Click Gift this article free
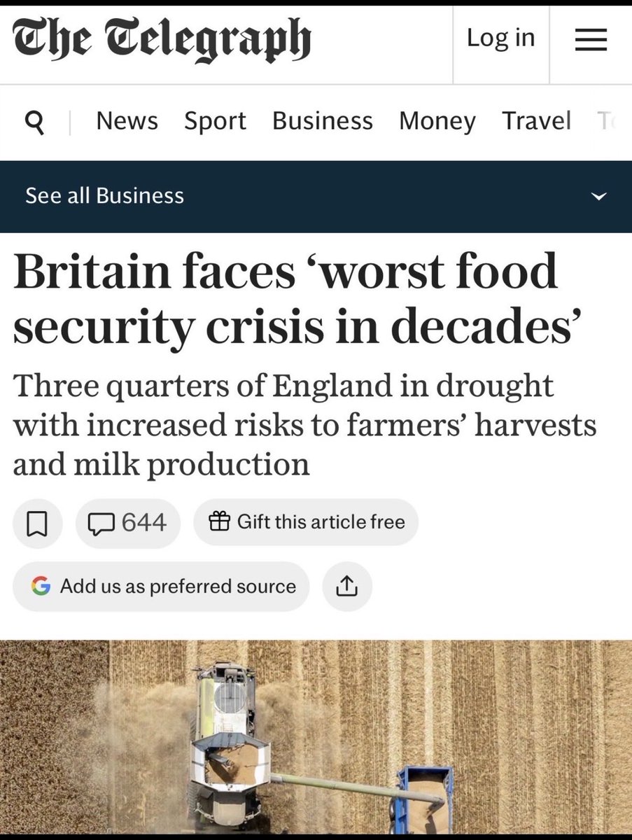 (x=306, y=523)
